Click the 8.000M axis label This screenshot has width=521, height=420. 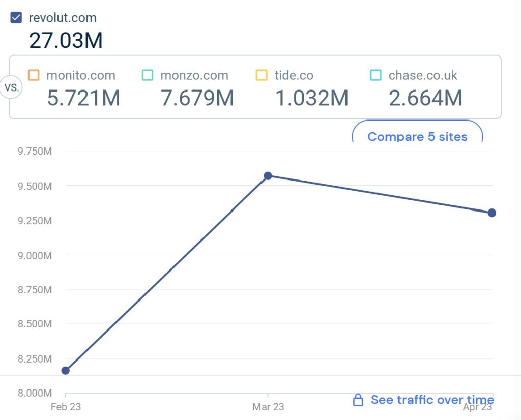click(x=35, y=393)
